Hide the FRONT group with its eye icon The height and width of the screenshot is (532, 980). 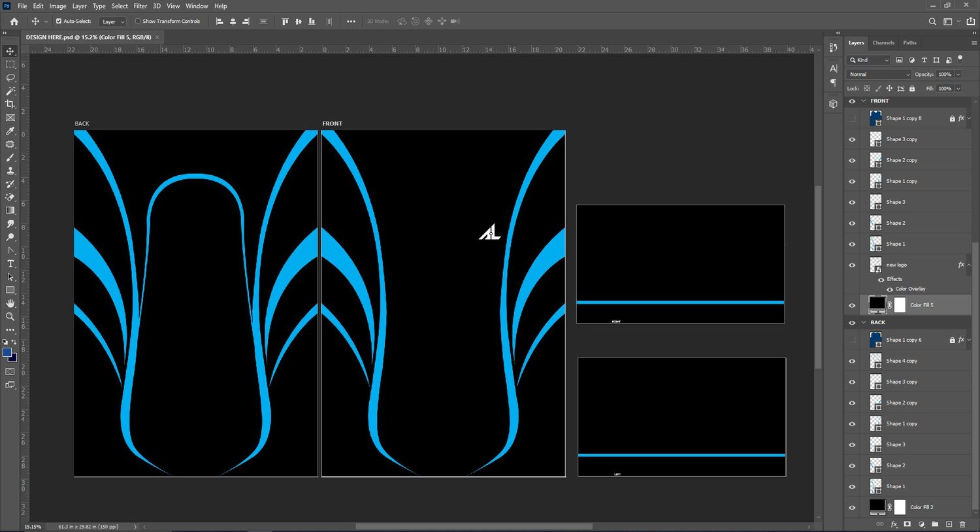(852, 101)
